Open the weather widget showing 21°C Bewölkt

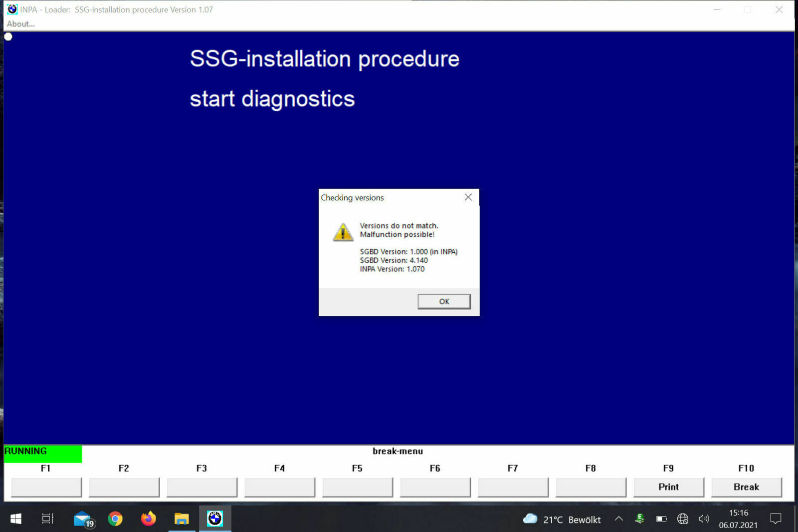pyautogui.click(x=562, y=520)
